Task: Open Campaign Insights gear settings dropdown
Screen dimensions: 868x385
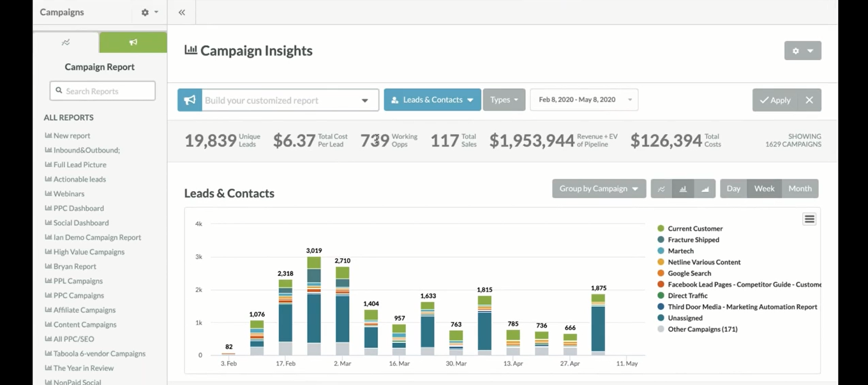Action: click(802, 51)
